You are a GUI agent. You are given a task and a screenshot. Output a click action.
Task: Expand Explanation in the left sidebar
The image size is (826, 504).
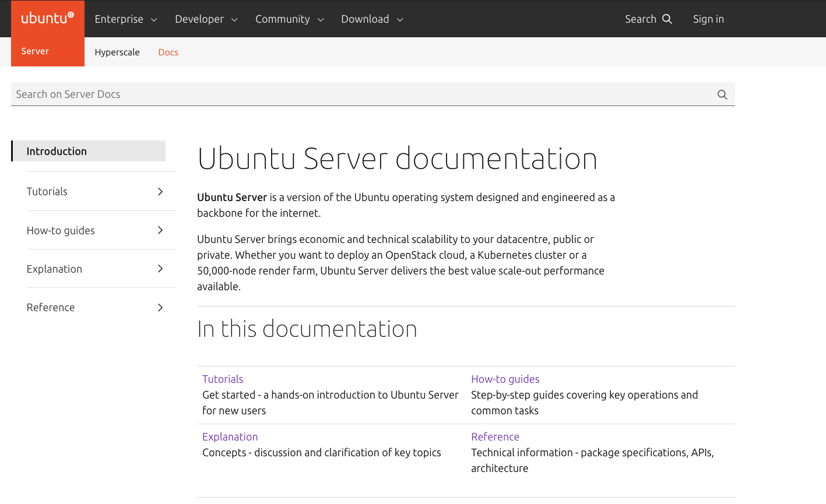[x=160, y=268]
